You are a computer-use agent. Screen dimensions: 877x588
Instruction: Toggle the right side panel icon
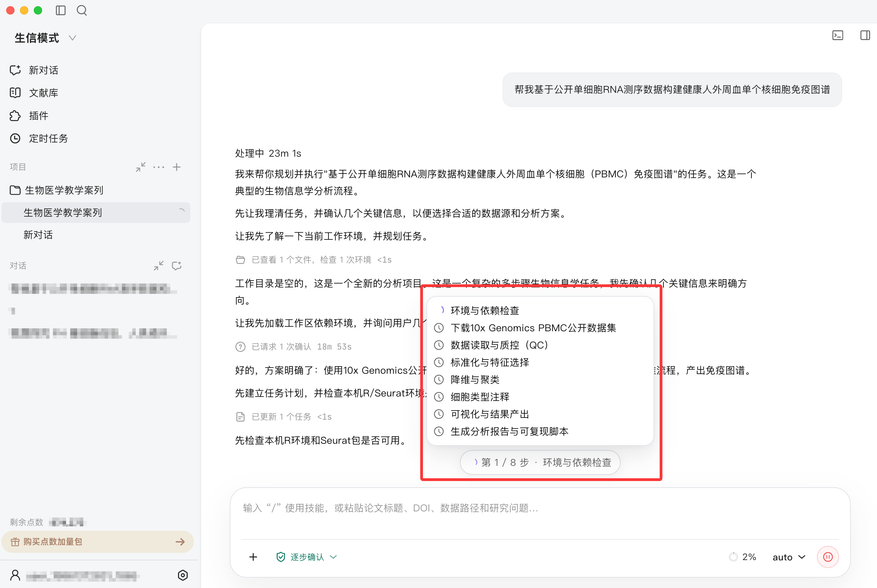(865, 35)
